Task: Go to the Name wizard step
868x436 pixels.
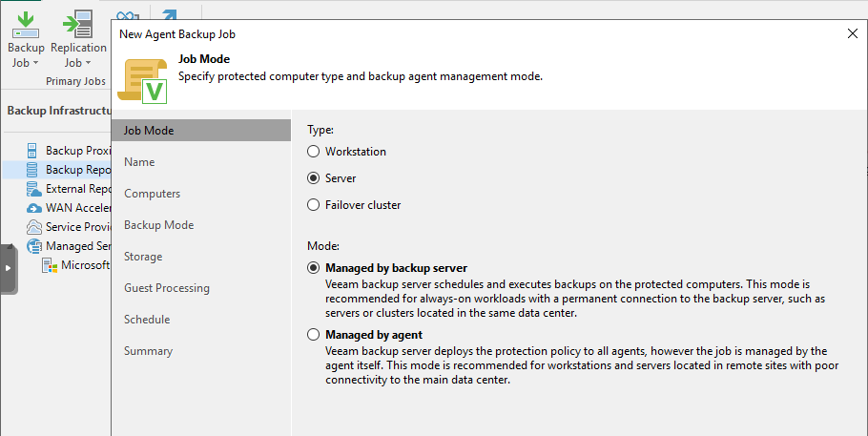Action: coord(139,162)
